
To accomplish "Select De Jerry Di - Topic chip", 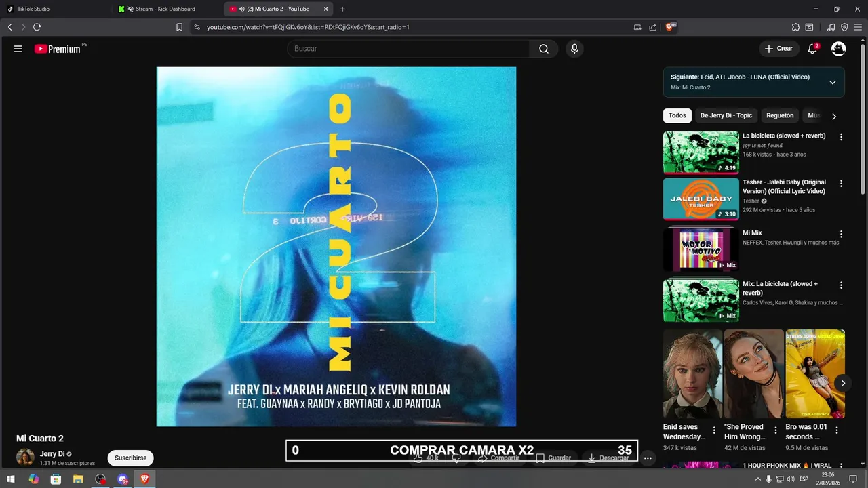I will (726, 116).
